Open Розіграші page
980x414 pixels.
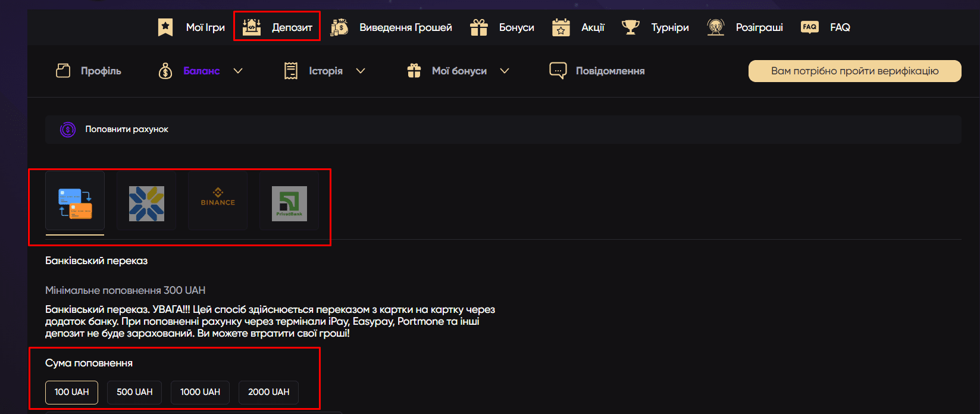click(x=759, y=27)
